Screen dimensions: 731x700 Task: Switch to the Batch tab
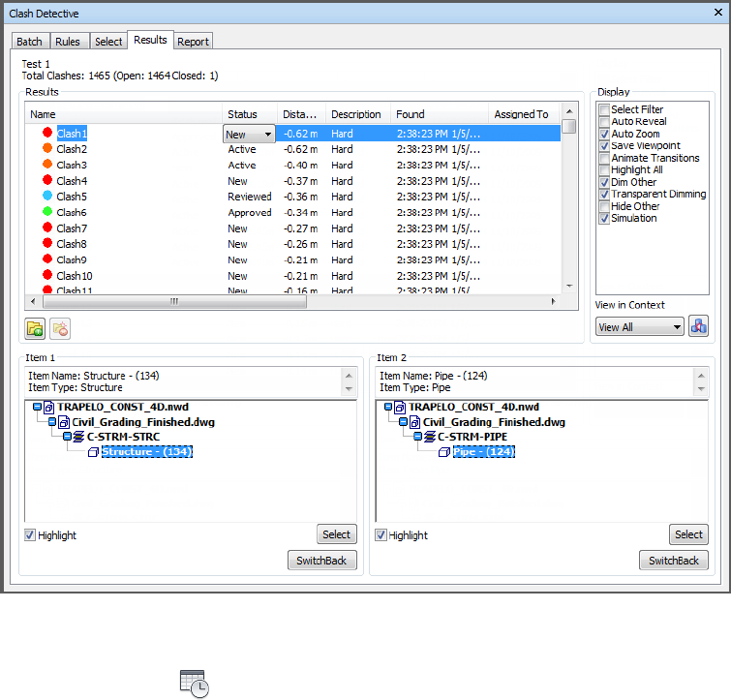[29, 42]
